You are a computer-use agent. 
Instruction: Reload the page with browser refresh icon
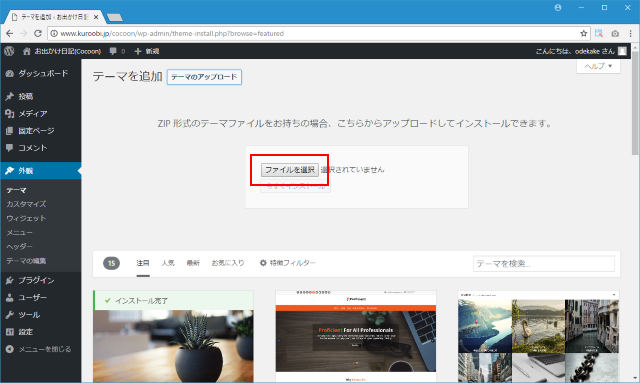[38, 33]
